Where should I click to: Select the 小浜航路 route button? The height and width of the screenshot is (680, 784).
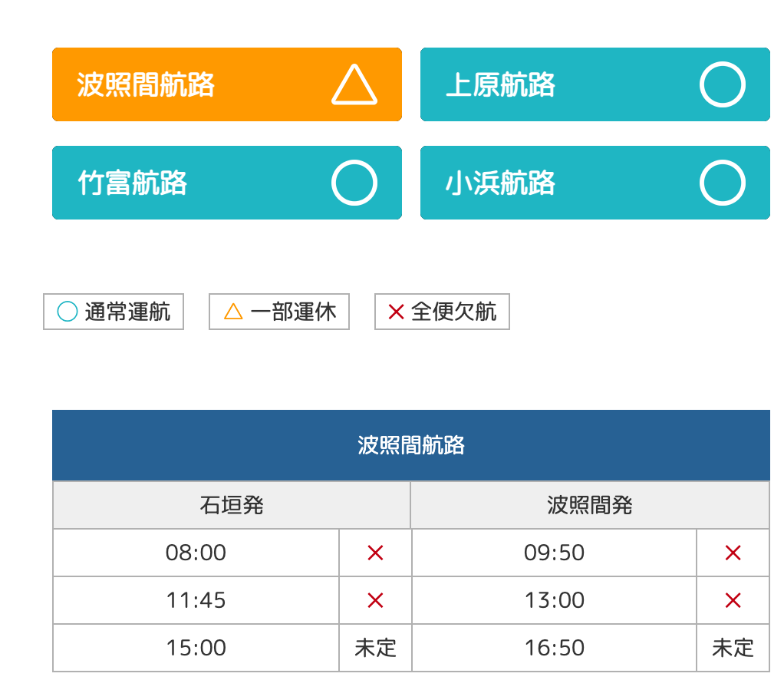(595, 183)
